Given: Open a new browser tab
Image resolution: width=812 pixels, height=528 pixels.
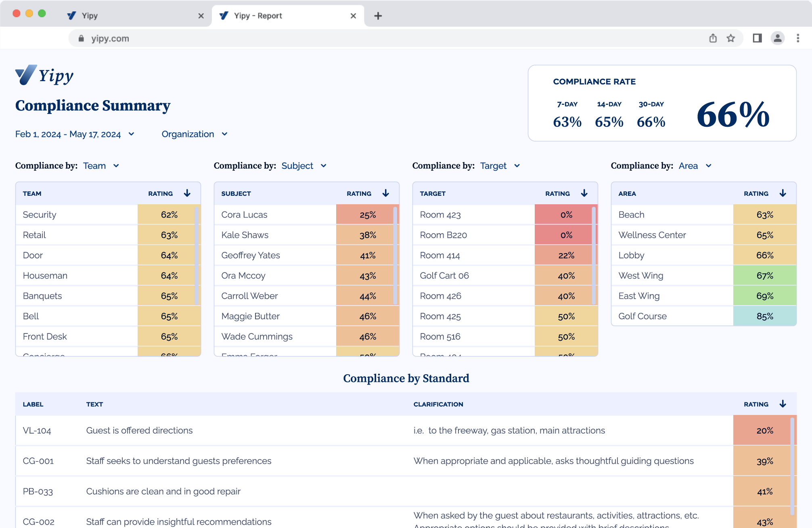Looking at the screenshot, I should tap(378, 16).
